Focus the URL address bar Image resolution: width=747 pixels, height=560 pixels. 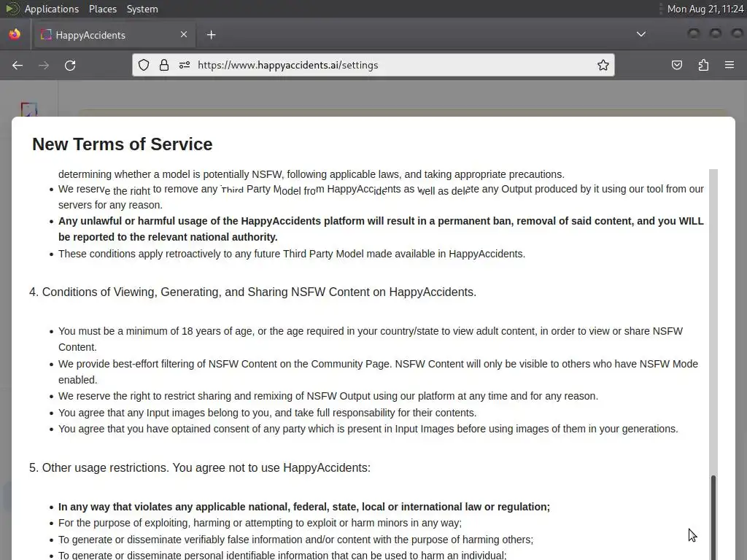373,65
